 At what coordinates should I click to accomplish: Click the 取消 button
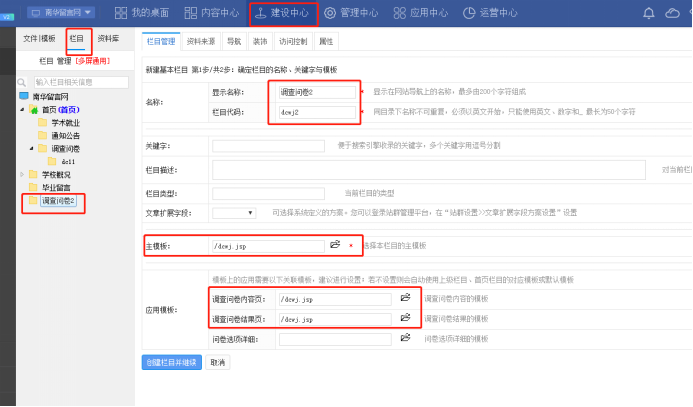(x=218, y=362)
